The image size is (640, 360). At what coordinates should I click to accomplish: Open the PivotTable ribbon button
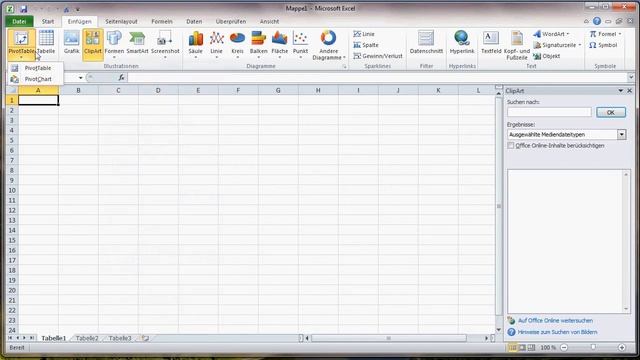tap(21, 44)
